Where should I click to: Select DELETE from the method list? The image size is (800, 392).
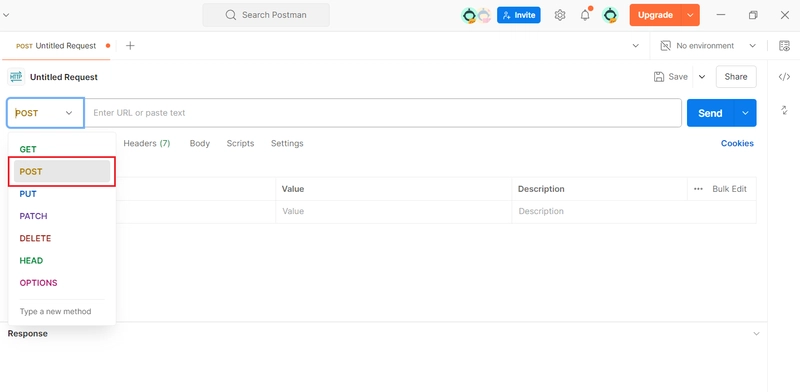pyautogui.click(x=62, y=238)
